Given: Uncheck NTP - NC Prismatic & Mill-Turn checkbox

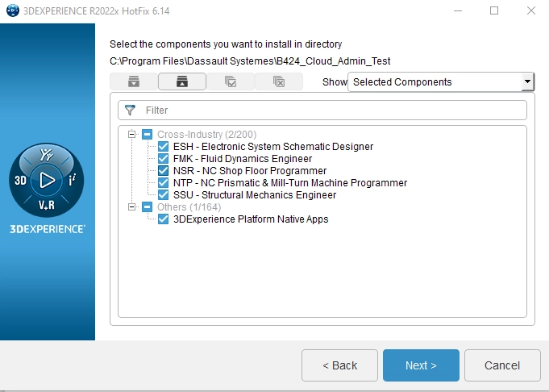Looking at the screenshot, I should click(163, 183).
